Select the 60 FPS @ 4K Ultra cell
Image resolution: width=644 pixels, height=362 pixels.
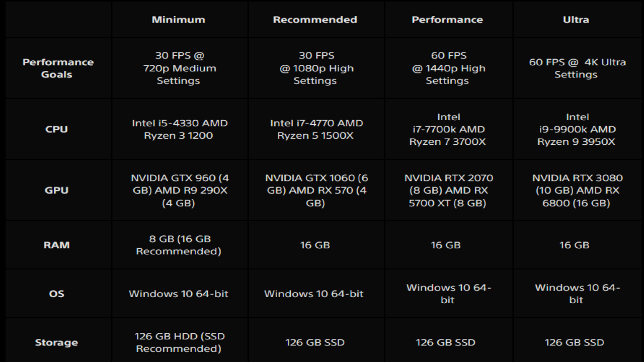[577, 68]
